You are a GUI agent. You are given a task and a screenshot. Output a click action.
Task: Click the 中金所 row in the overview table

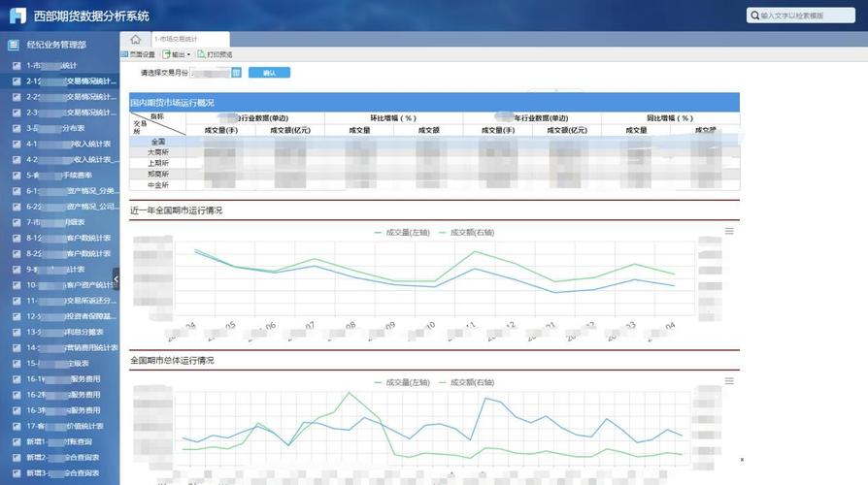(x=435, y=185)
